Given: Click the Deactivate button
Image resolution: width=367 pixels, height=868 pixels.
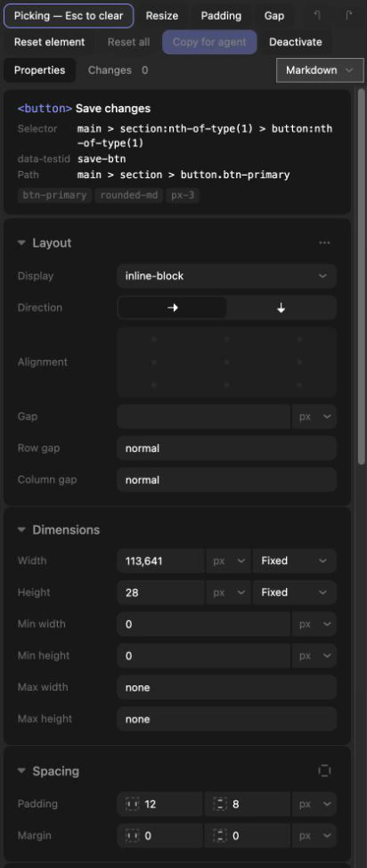Looking at the screenshot, I should [x=295, y=42].
